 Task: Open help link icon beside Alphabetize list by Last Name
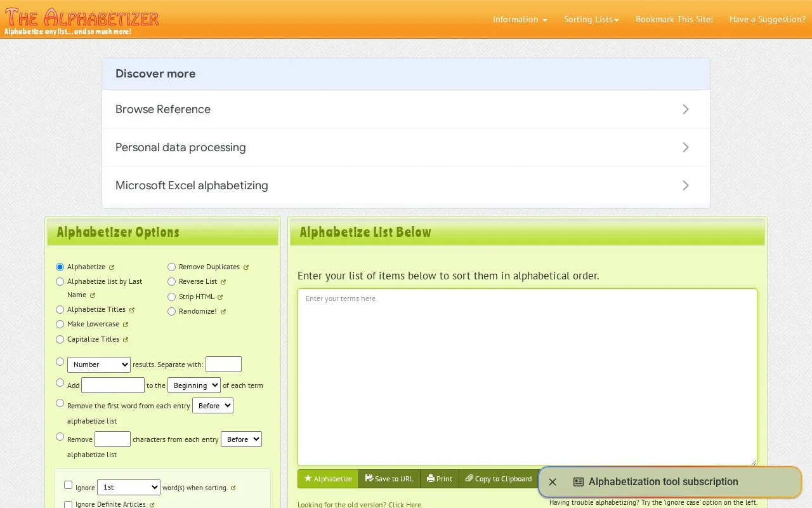pyautogui.click(x=93, y=295)
